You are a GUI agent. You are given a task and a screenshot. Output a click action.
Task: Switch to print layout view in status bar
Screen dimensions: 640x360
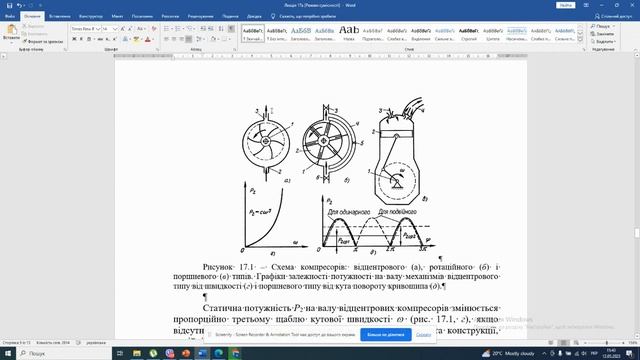point(563,343)
